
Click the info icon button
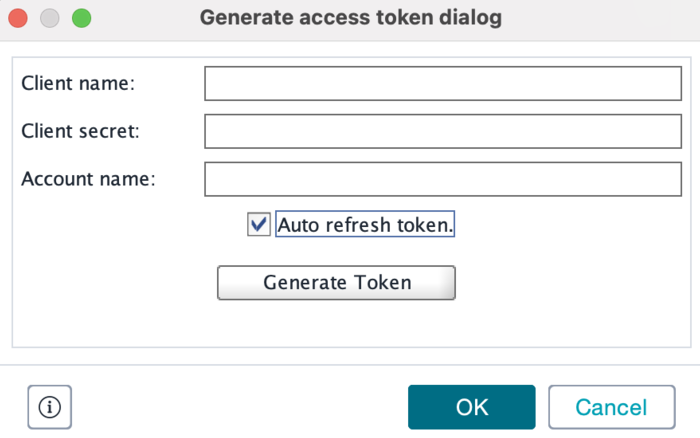click(x=50, y=407)
